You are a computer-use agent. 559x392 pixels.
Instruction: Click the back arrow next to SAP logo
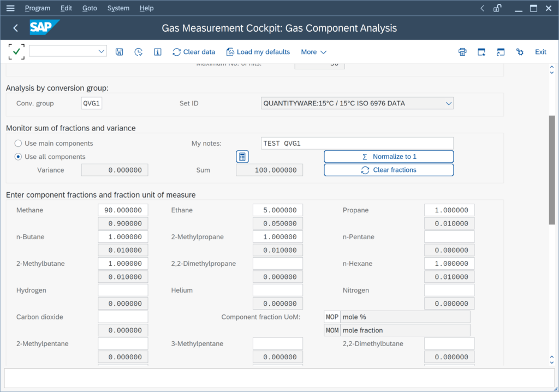(x=15, y=28)
